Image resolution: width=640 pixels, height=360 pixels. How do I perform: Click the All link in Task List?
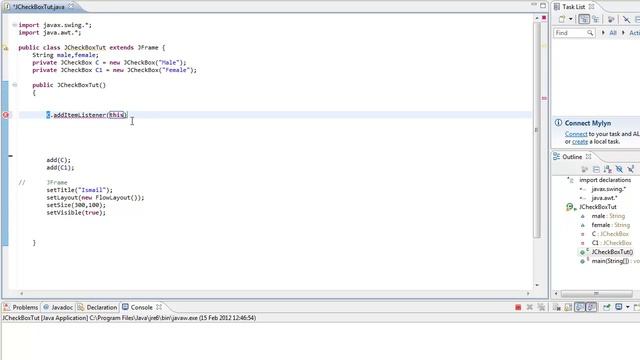613,33
